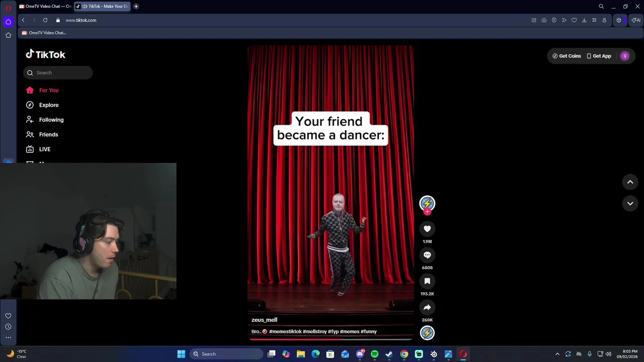
Task: Open Opera sidebar heart icon
Action: pos(8,316)
